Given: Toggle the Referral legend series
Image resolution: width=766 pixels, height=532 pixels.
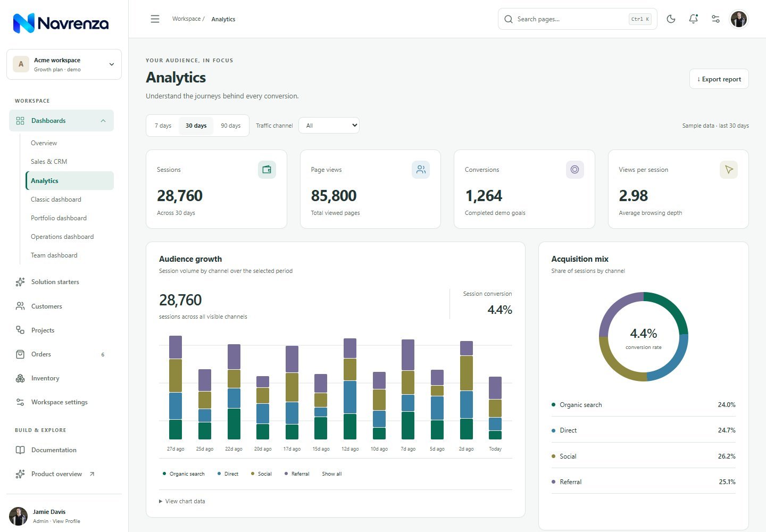Looking at the screenshot, I should click(297, 474).
